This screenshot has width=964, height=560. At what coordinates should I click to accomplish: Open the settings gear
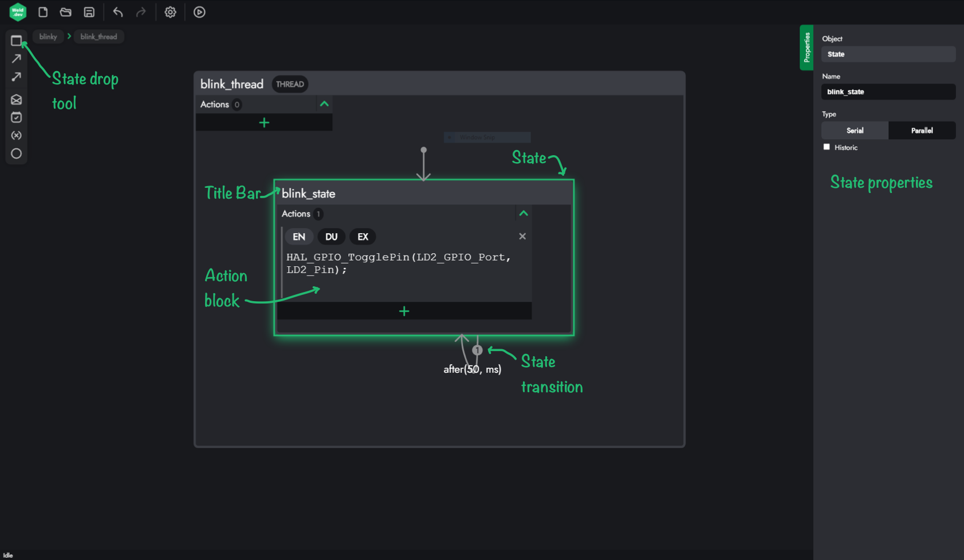coord(170,12)
